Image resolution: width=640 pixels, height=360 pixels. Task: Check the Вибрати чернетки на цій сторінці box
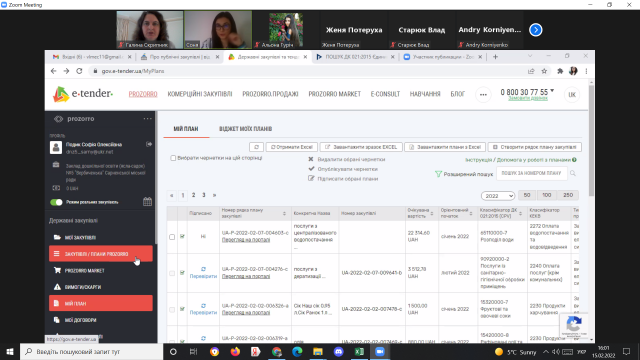pyautogui.click(x=173, y=158)
